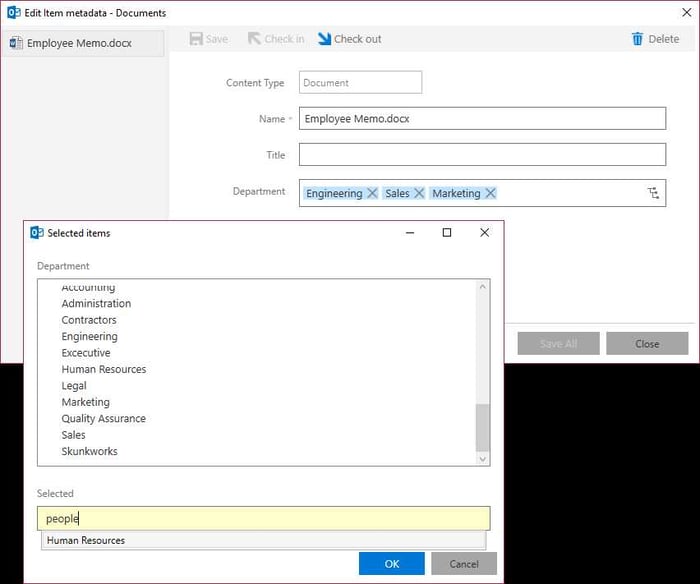Select Sales in the department list
The height and width of the screenshot is (584, 700).
coord(73,435)
